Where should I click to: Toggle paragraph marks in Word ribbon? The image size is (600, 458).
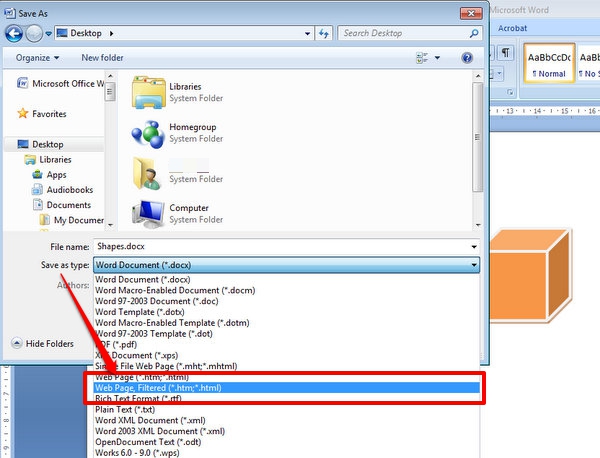coord(505,52)
